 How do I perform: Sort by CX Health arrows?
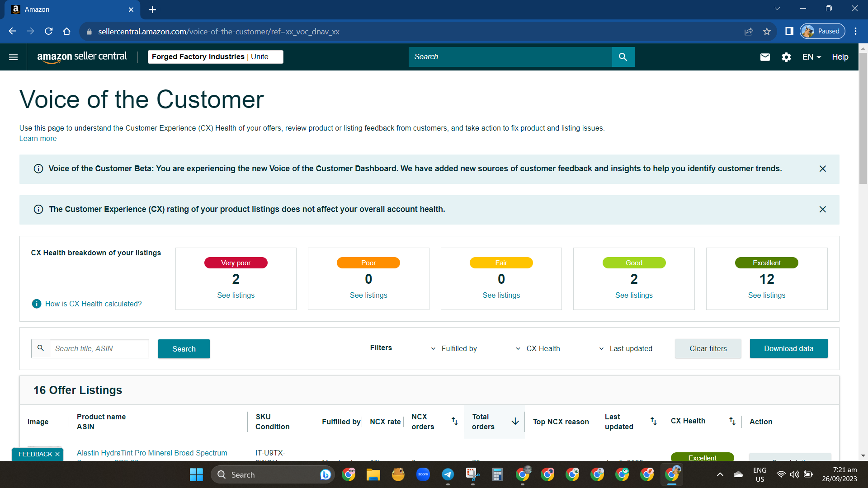point(732,421)
